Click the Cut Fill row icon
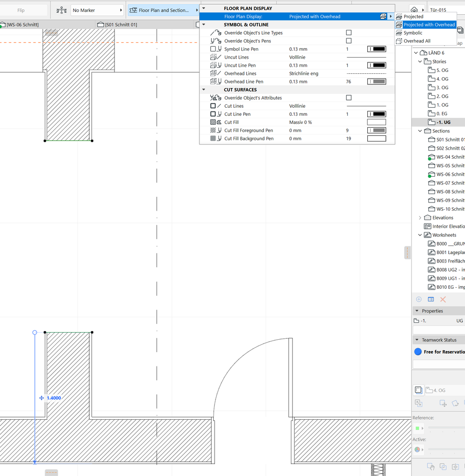Image resolution: width=465 pixels, height=476 pixels. tap(216, 122)
